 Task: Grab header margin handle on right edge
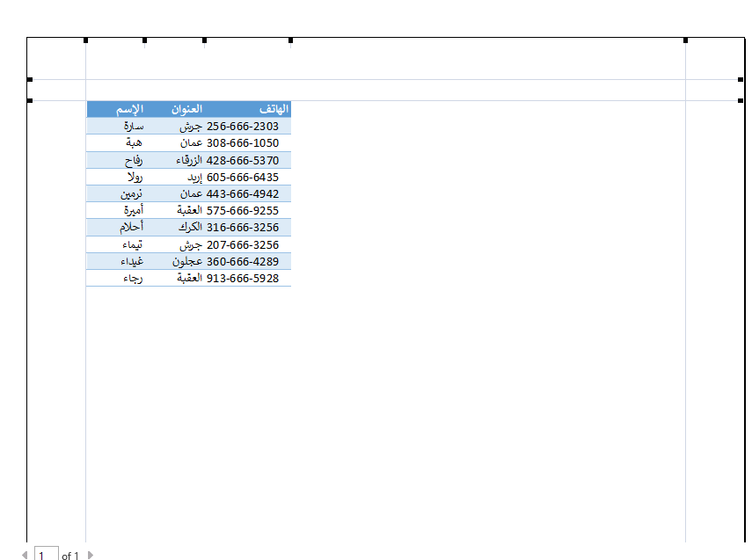pyautogui.click(x=741, y=80)
